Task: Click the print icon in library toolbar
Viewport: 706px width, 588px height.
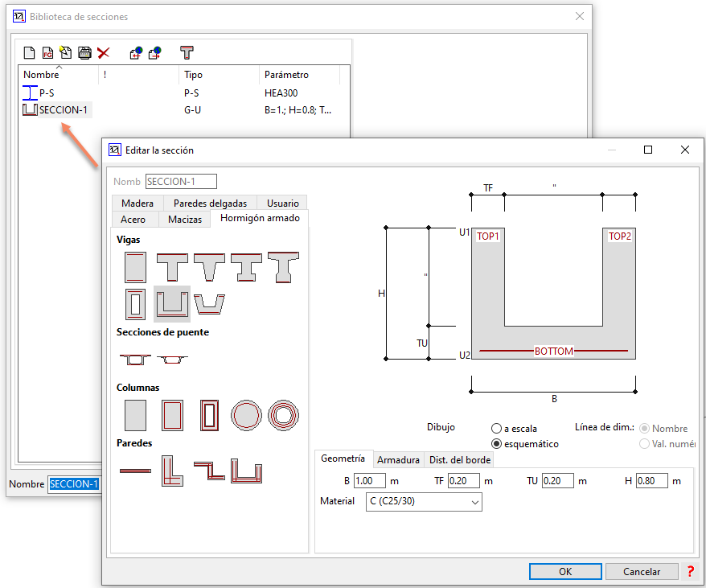Action: tap(84, 53)
